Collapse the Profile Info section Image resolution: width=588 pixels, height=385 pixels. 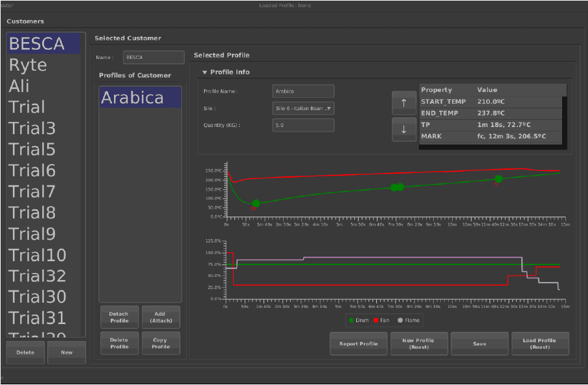tap(205, 72)
